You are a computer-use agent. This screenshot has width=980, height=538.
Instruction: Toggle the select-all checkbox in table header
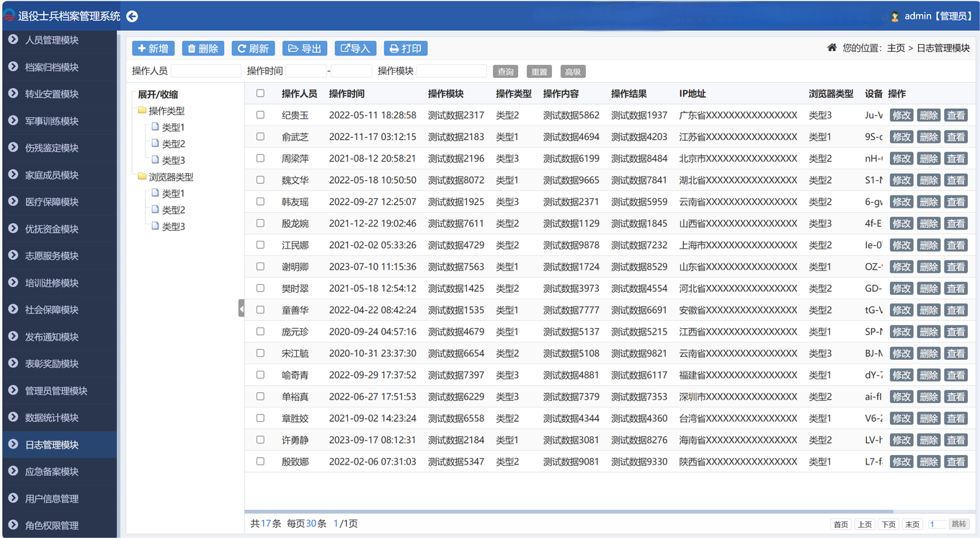coord(260,93)
